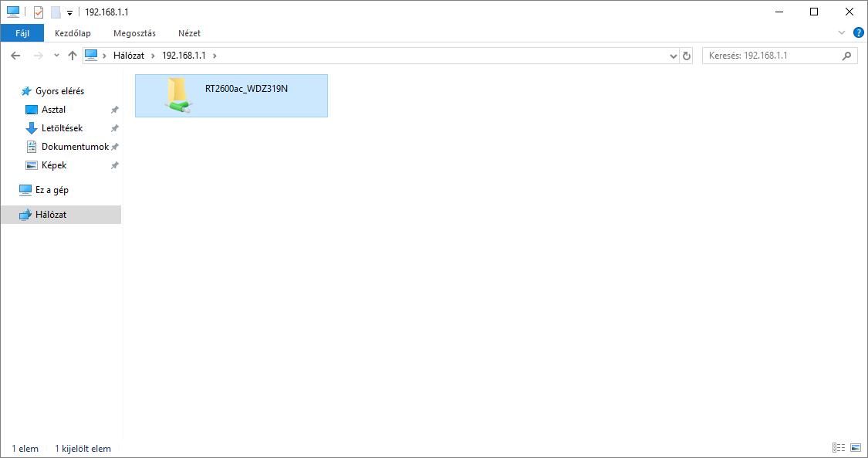This screenshot has height=458, width=868.
Task: Open address bar history dropdown
Action: pos(673,56)
